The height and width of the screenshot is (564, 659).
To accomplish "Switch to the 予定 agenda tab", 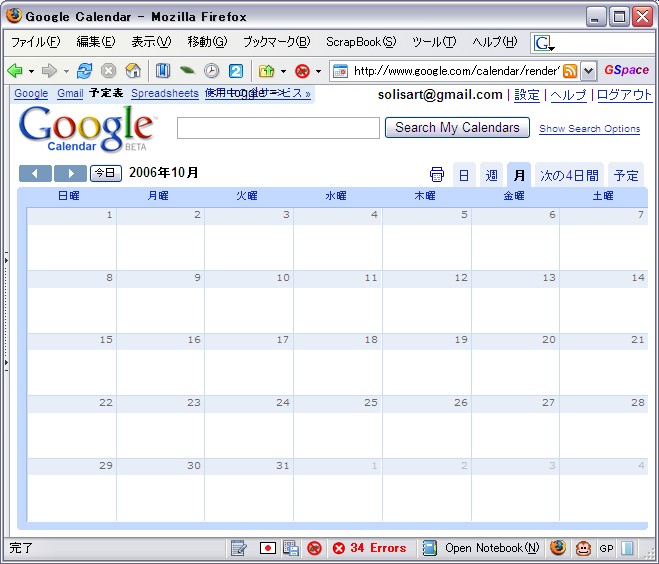I will 626,175.
